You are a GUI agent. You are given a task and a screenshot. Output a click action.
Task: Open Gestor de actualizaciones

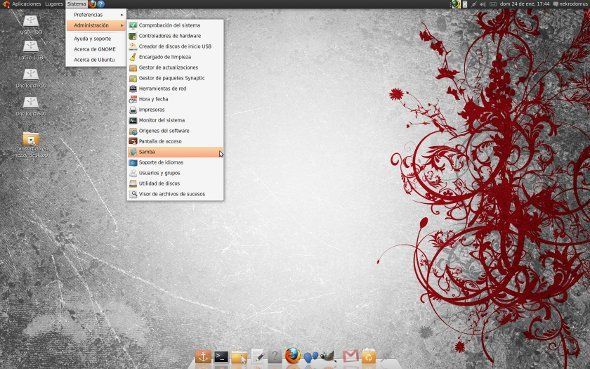pos(175,67)
